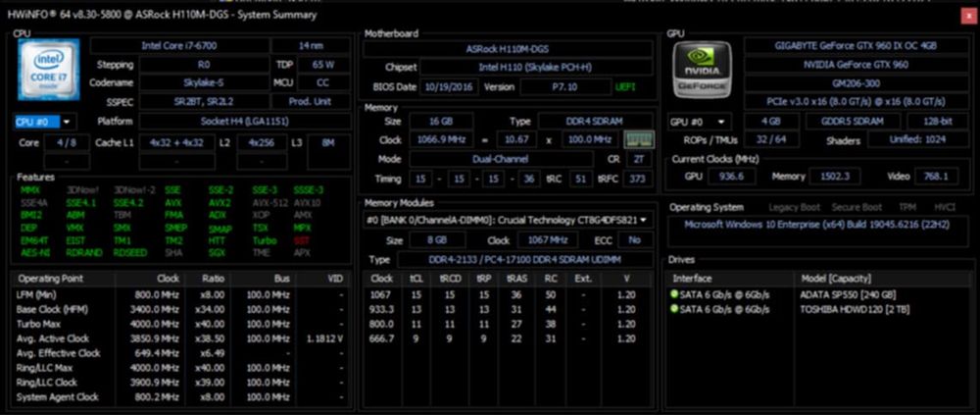Screen dimensions: 980x415
Task: Click the DDR4-2133 / PC4-17100 module type field
Action: click(524, 259)
